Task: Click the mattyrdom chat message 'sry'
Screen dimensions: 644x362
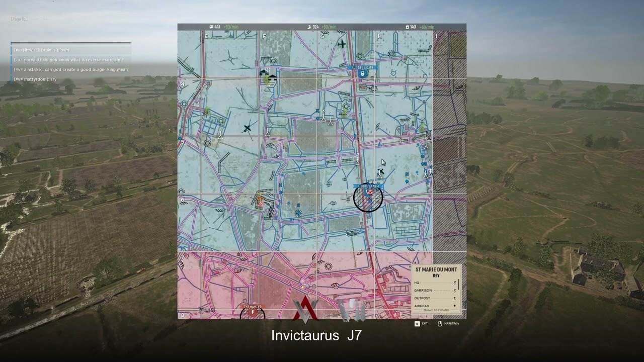Action: 35,79
